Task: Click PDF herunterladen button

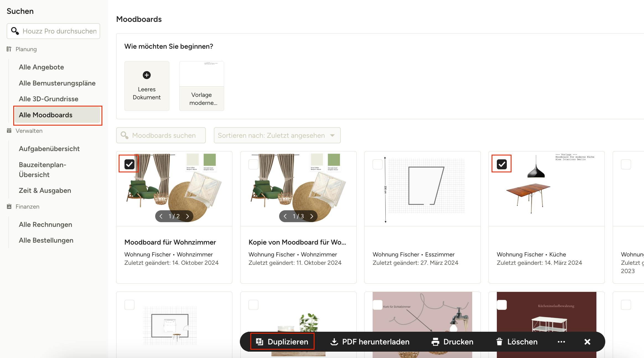Action: 370,342
